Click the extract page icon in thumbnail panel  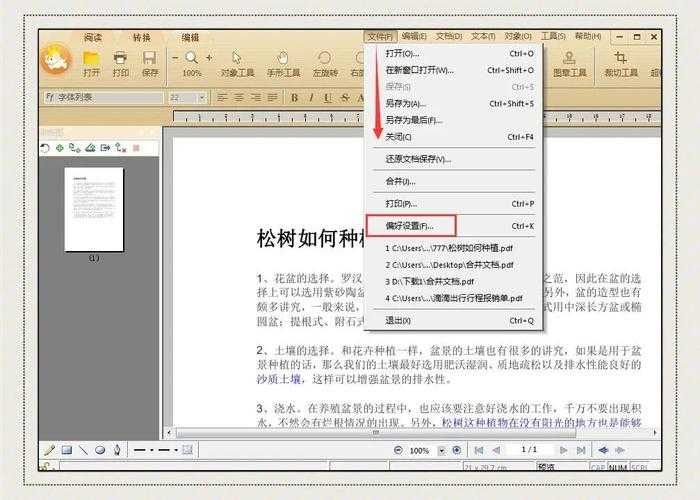coord(105,148)
